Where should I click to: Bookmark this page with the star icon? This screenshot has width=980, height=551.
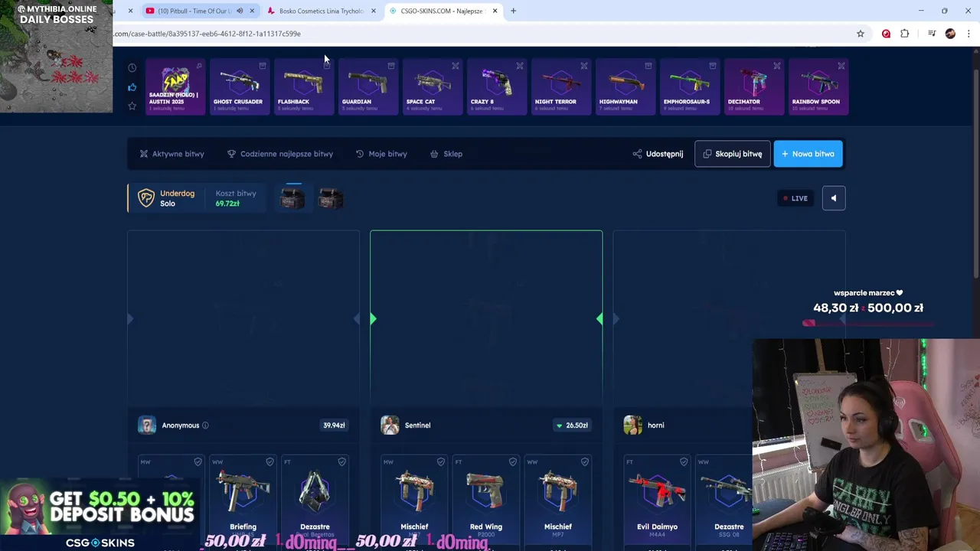coord(861,34)
